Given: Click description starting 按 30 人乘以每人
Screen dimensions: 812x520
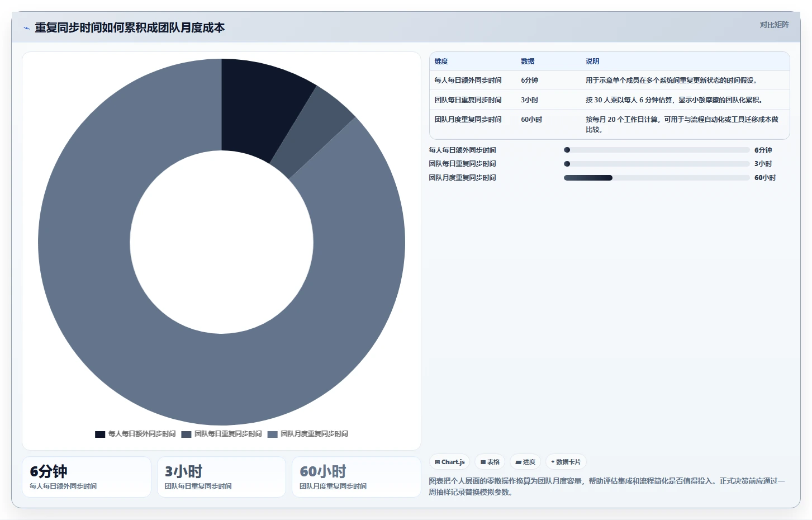Looking at the screenshot, I should (675, 100).
